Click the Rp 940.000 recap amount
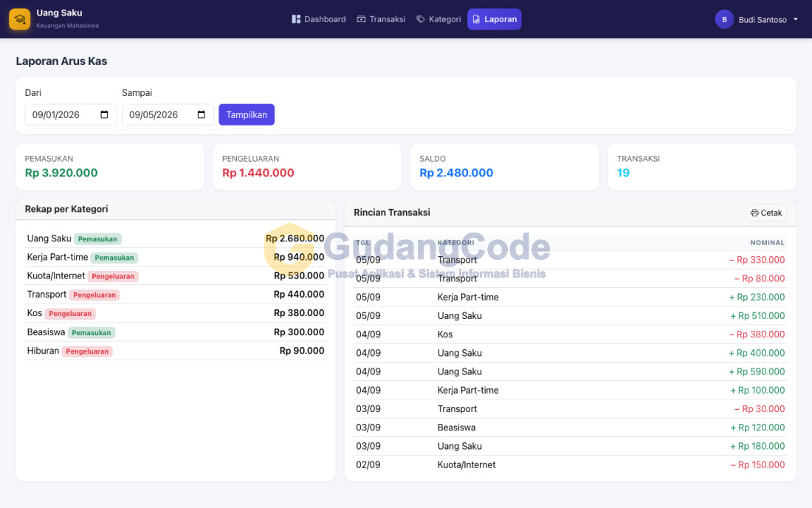 (x=299, y=257)
